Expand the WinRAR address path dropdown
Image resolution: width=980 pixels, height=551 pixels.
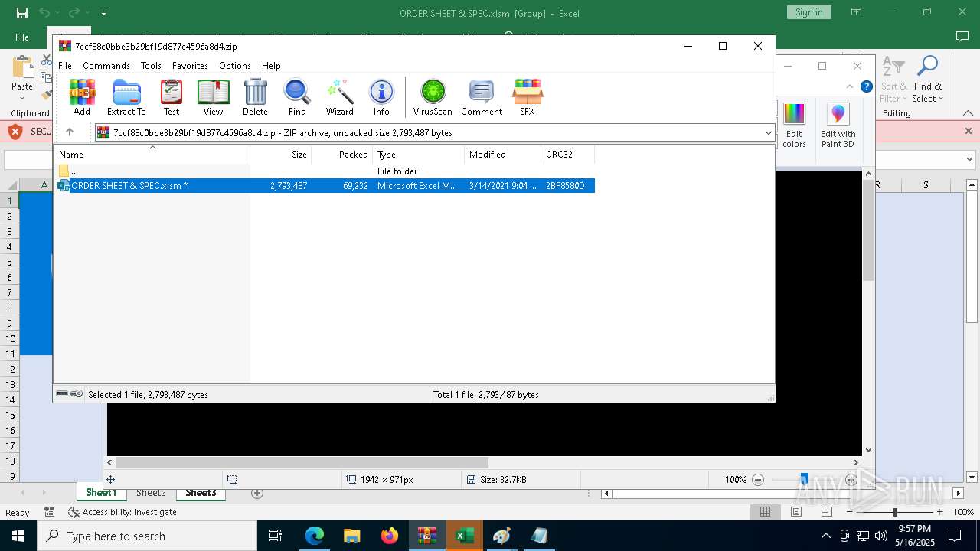pos(768,133)
